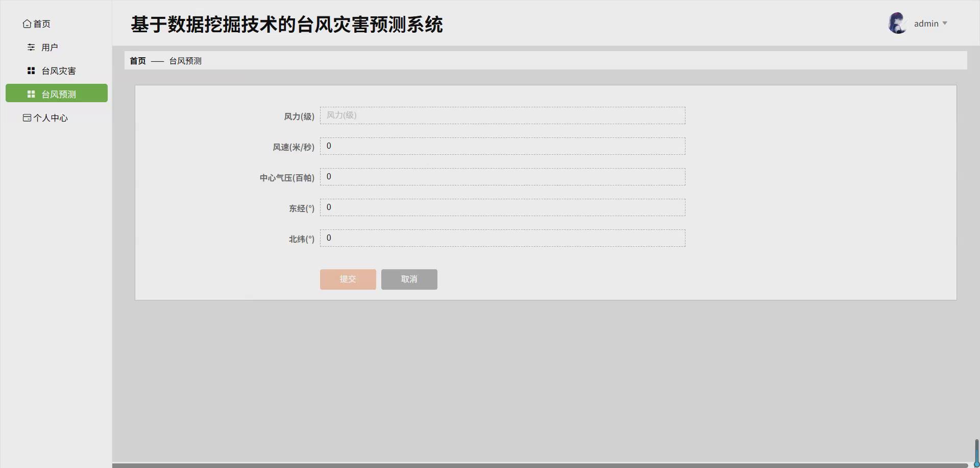The height and width of the screenshot is (468, 980).
Task: Open 个人中心 via its sidebar icon
Action: [x=27, y=118]
